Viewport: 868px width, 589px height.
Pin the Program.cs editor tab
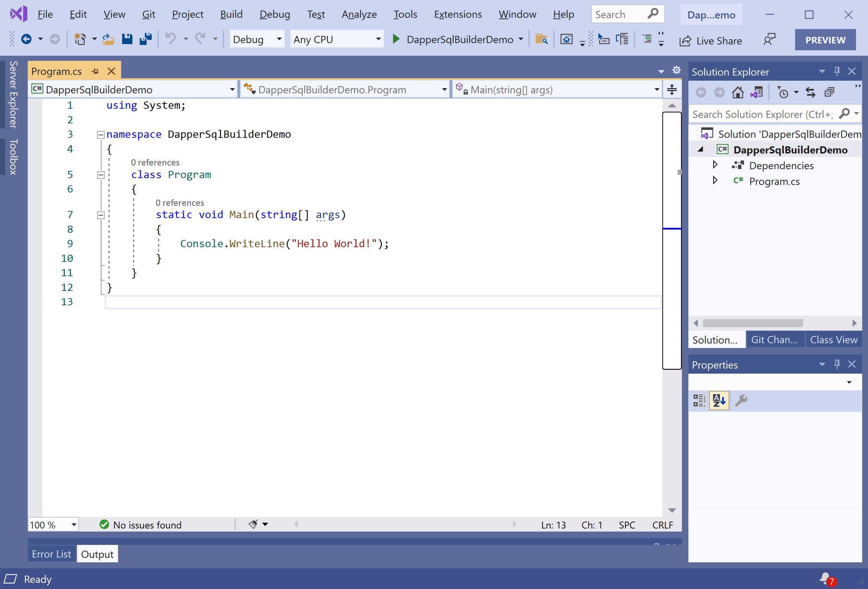pyautogui.click(x=94, y=70)
